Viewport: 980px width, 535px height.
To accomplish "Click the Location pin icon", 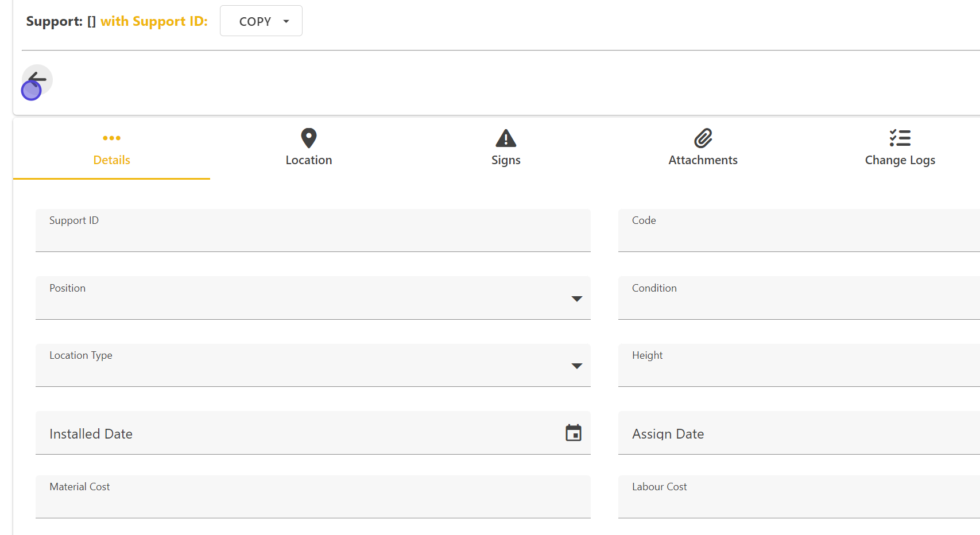I will click(308, 138).
